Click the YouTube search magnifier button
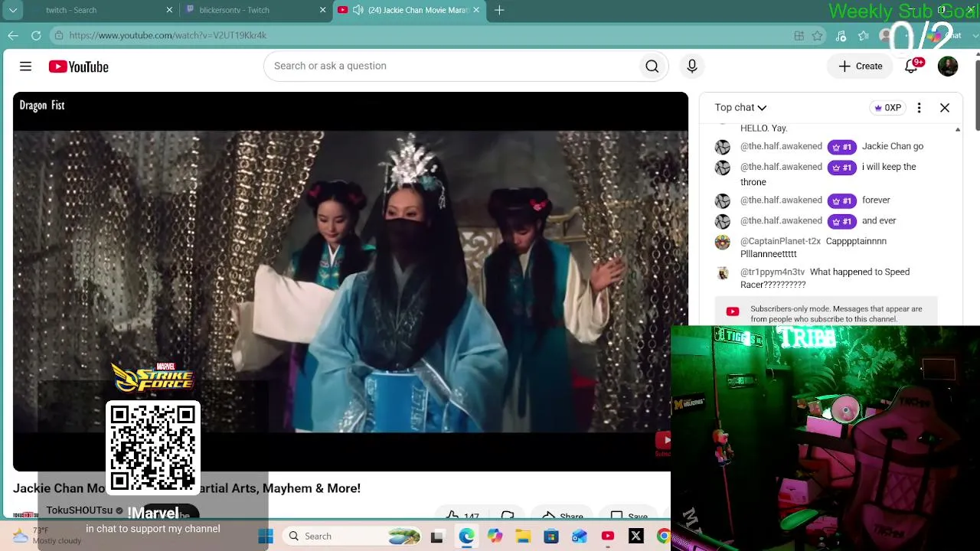Viewport: 980px width, 551px height. (652, 67)
